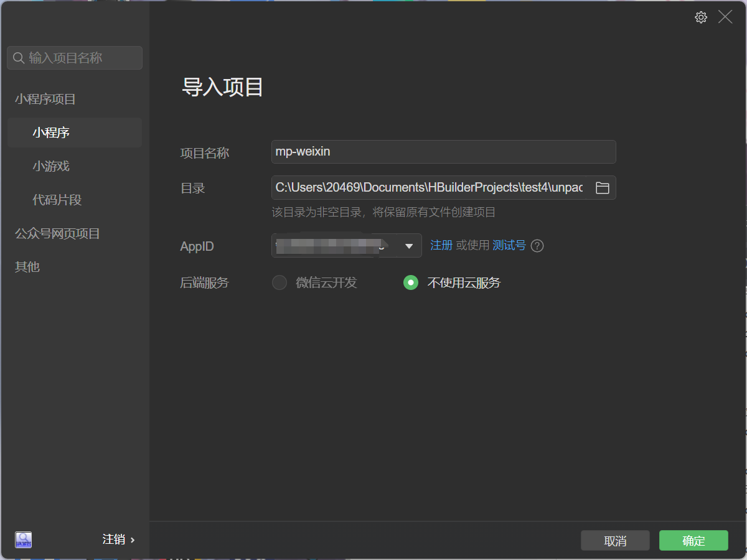Browse directory using the folder icon

602,188
